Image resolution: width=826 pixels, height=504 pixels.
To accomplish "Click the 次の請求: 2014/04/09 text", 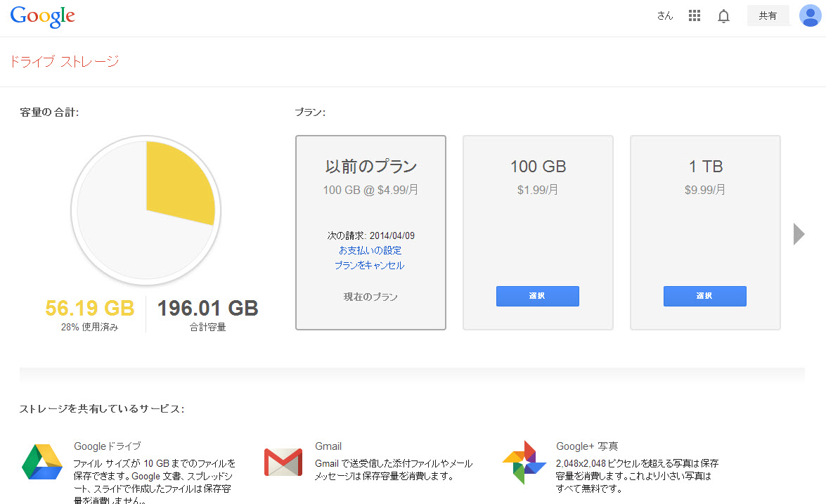I will [x=371, y=235].
